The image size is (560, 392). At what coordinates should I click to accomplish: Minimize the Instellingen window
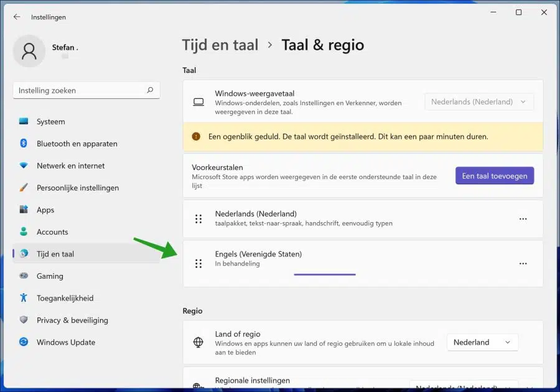493,12
